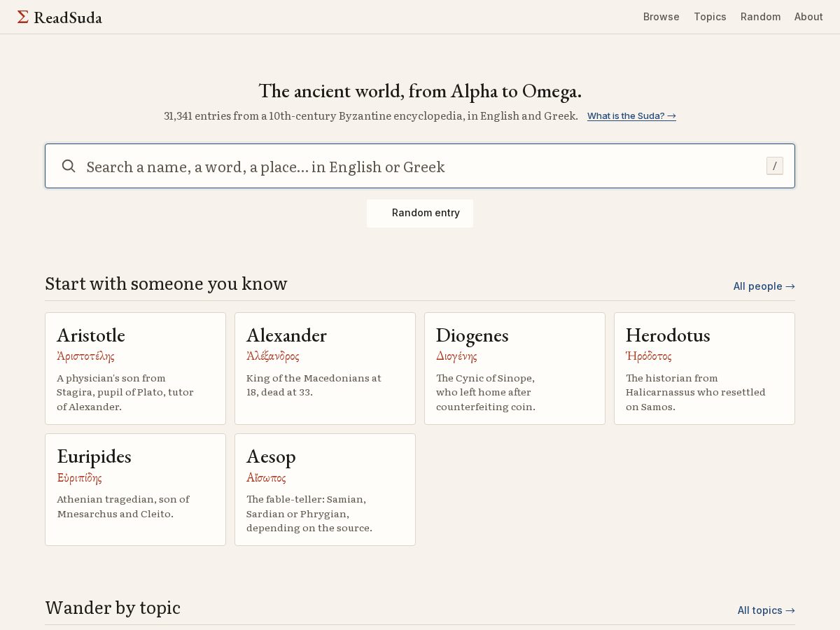Click 'The Cynic of Sinope' description
The width and height of the screenshot is (840, 630).
pyautogui.click(x=486, y=393)
